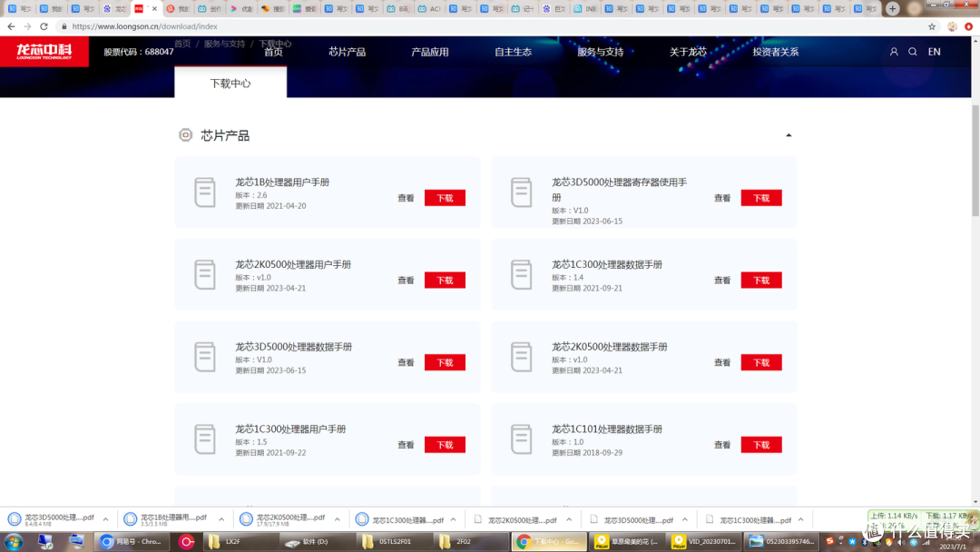Click document icon of 龙芯2K0500处理器用户手册

[205, 274]
